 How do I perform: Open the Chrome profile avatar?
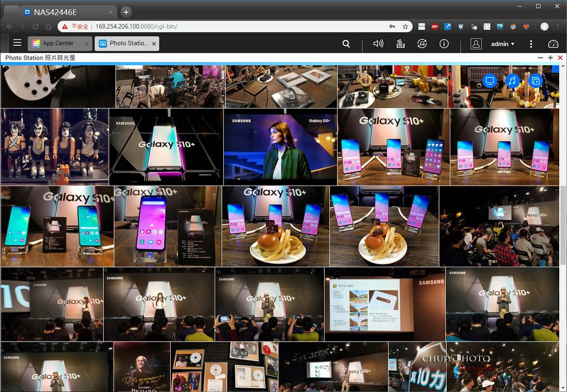(544, 27)
